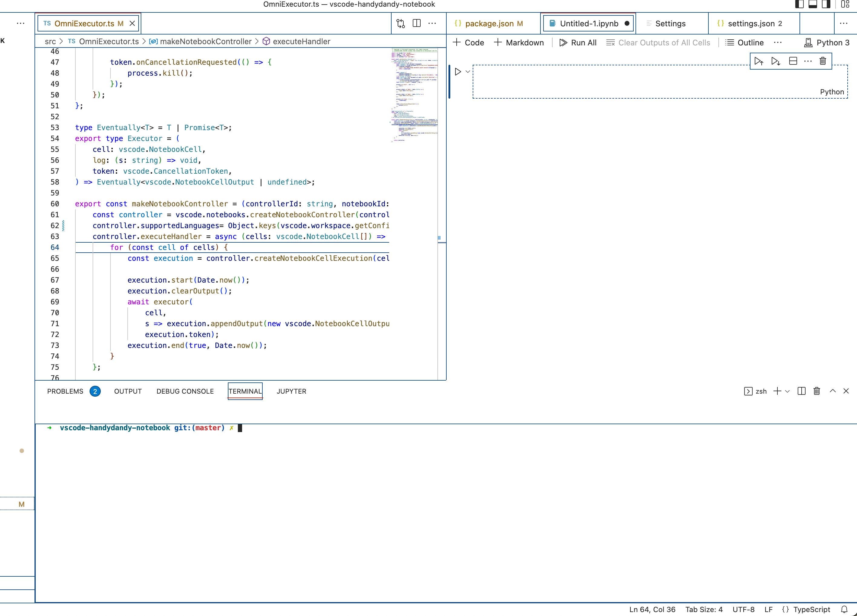857x616 pixels.
Task: Toggle the secondary side bar layout icon
Action: point(826,4)
